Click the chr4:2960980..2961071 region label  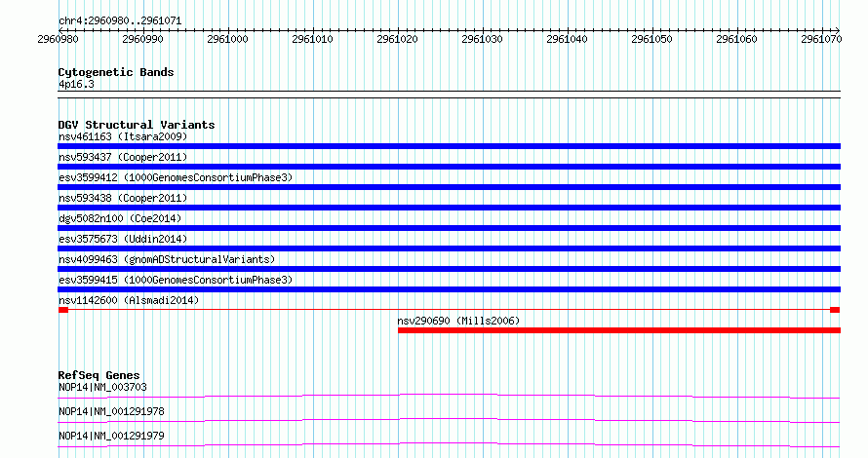[x=120, y=21]
